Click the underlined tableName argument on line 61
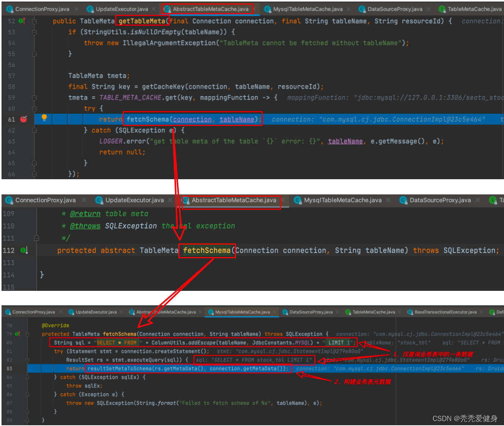This screenshot has width=504, height=426. point(237,120)
